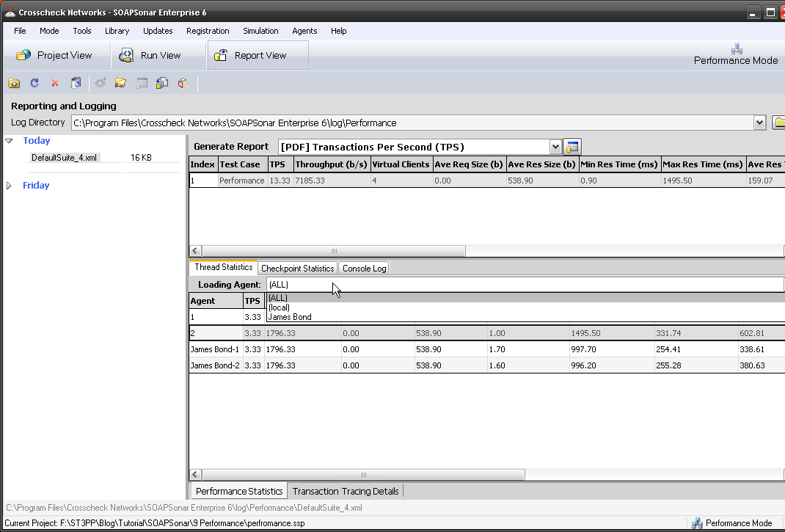Click the 602.81 value in agent row 2
The image size is (785, 532).
752,333
